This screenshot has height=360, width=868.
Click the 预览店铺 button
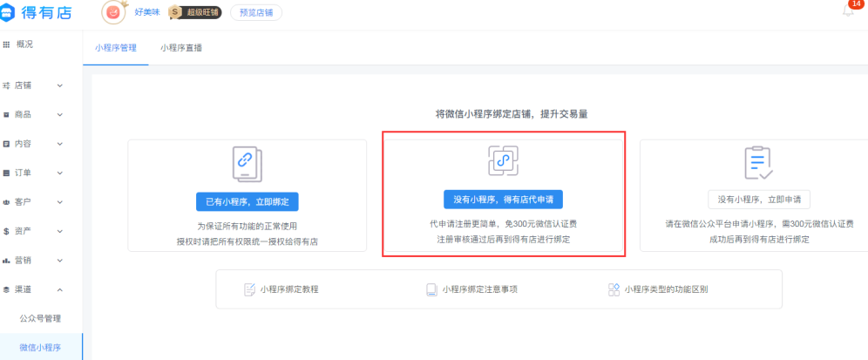click(255, 12)
